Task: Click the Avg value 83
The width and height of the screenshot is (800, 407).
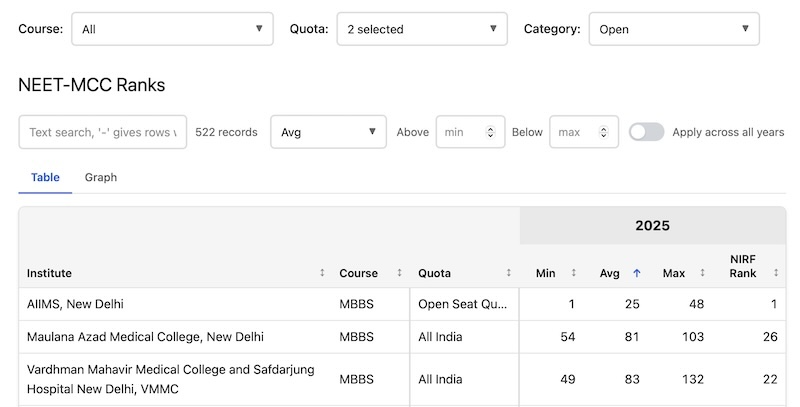Action: 632,379
